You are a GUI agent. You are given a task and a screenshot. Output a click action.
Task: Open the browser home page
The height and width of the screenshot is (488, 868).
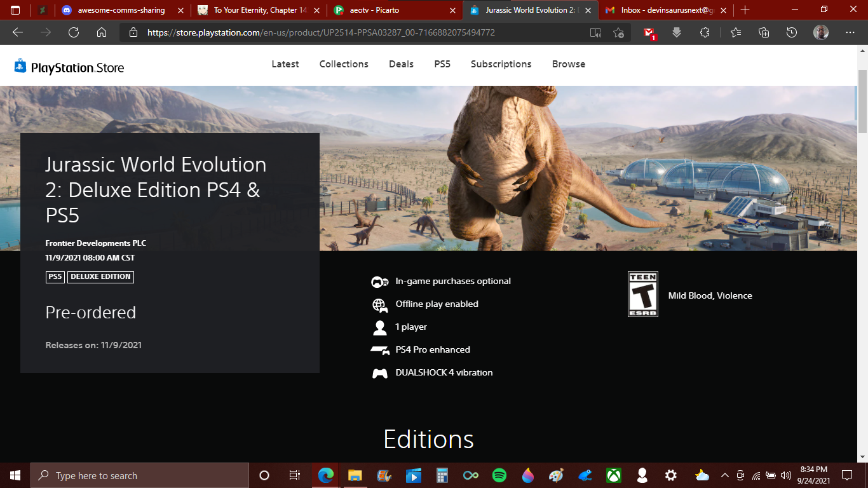coord(102,32)
